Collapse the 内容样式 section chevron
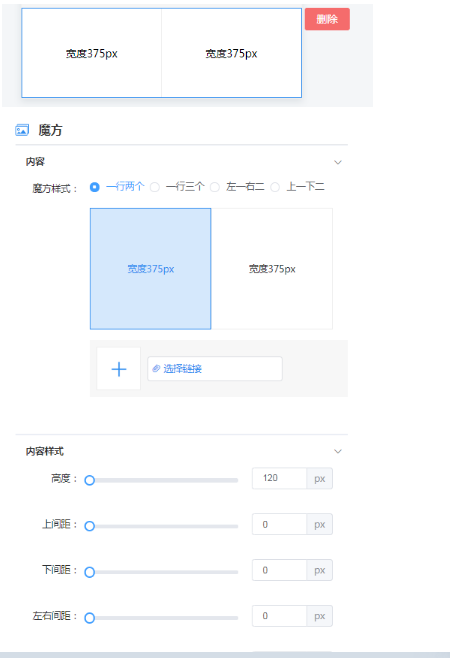The height and width of the screenshot is (658, 450). tap(338, 451)
